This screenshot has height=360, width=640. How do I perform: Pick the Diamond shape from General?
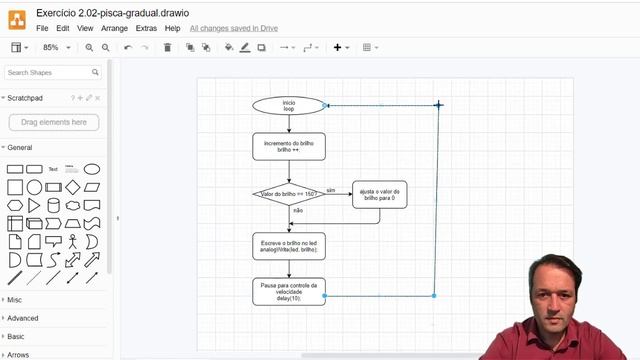(73, 187)
